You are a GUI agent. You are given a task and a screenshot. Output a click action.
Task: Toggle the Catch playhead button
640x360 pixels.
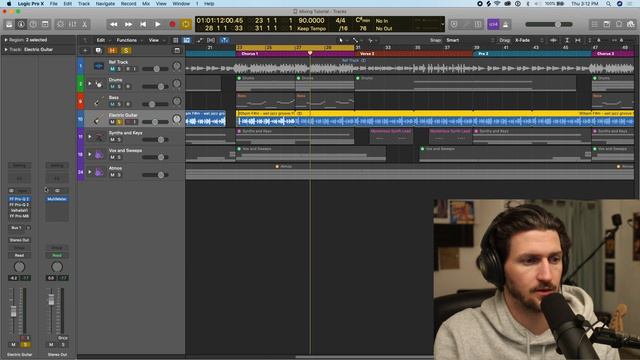point(224,40)
